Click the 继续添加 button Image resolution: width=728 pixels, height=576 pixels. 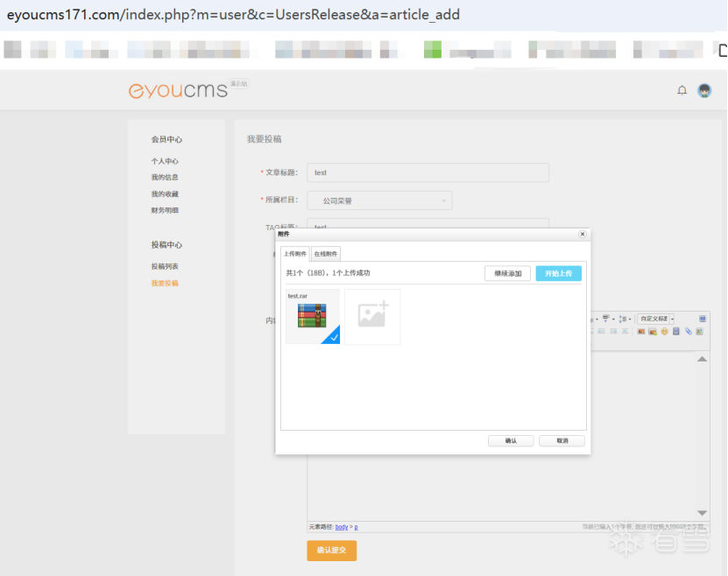(x=507, y=273)
